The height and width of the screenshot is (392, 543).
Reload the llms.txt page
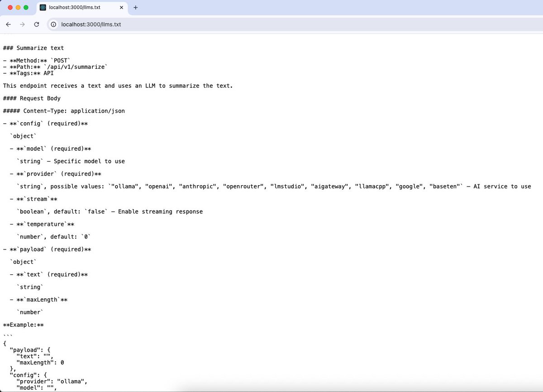tap(36, 24)
